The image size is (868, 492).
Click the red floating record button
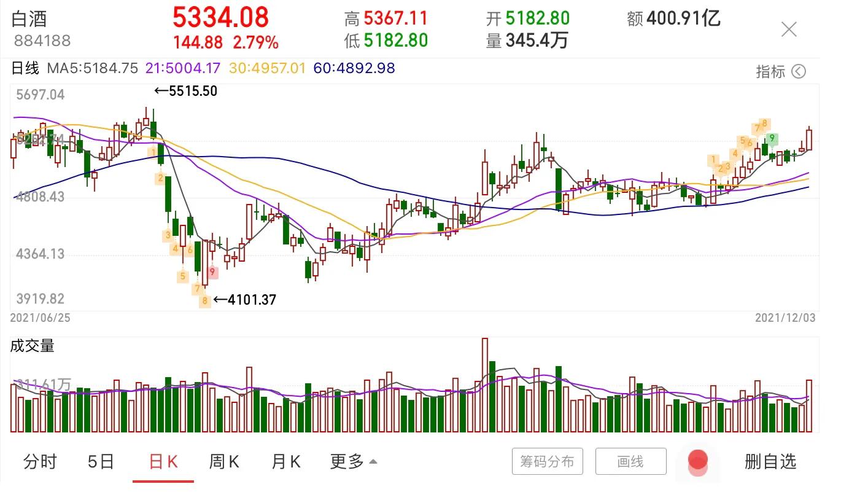point(697,462)
